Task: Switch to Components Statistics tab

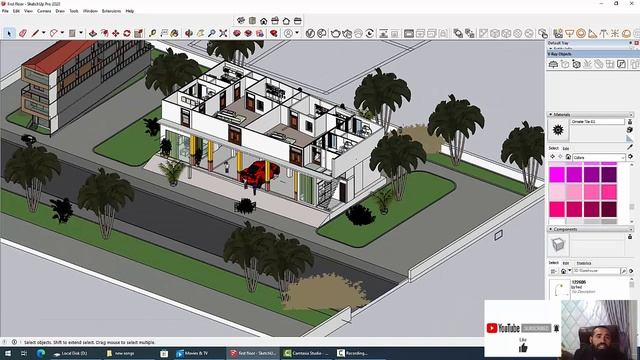Action: tap(584, 263)
